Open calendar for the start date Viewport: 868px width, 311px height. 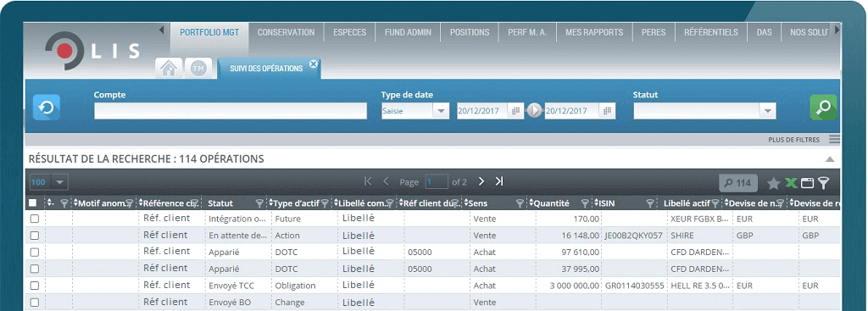(x=516, y=111)
